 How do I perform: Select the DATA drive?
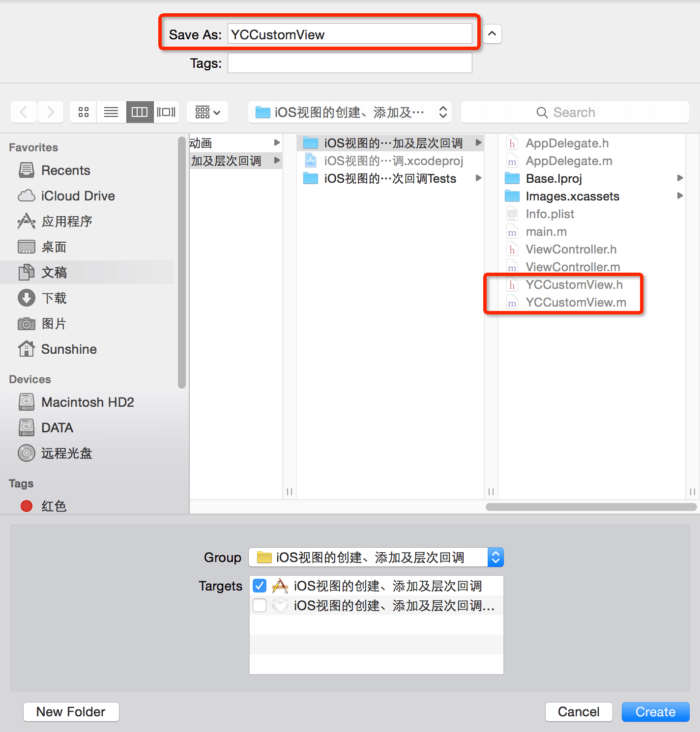(87, 427)
